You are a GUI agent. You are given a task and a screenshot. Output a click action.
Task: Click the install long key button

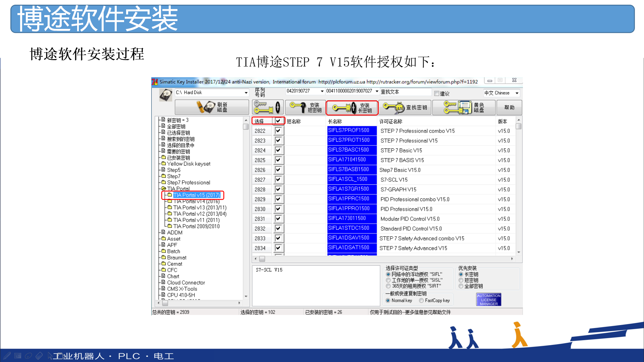coord(352,108)
